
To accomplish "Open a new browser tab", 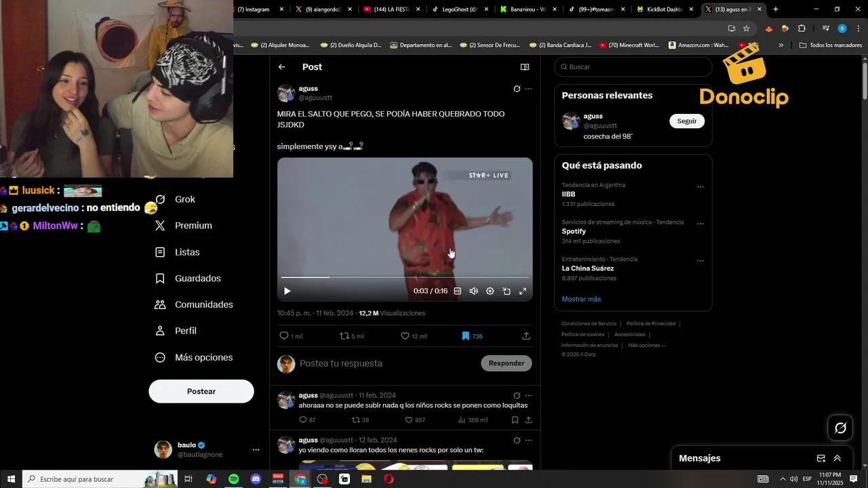I will pyautogui.click(x=776, y=9).
